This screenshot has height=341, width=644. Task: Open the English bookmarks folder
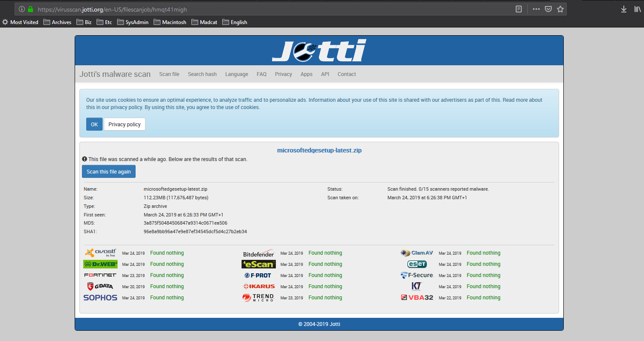[x=235, y=22]
